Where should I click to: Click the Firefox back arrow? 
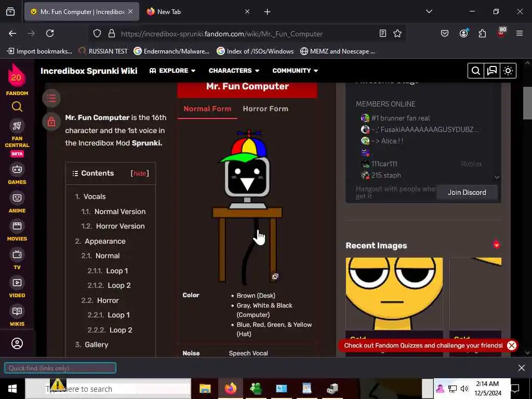coord(12,33)
